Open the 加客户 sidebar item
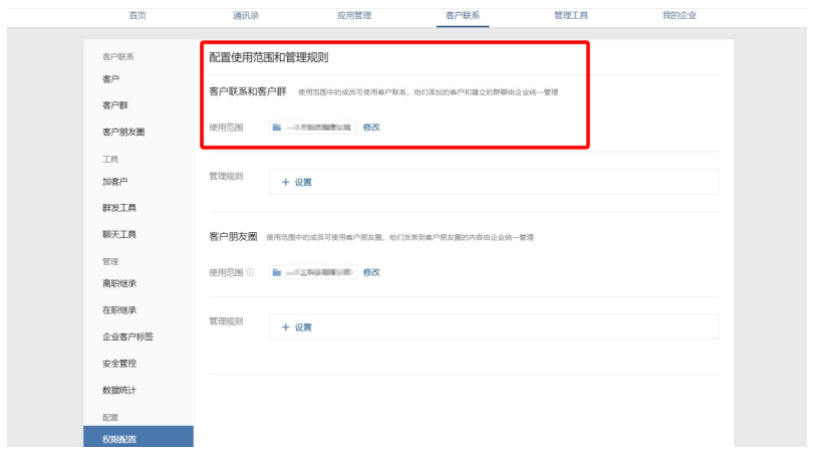This screenshot has width=814, height=459. (x=115, y=182)
